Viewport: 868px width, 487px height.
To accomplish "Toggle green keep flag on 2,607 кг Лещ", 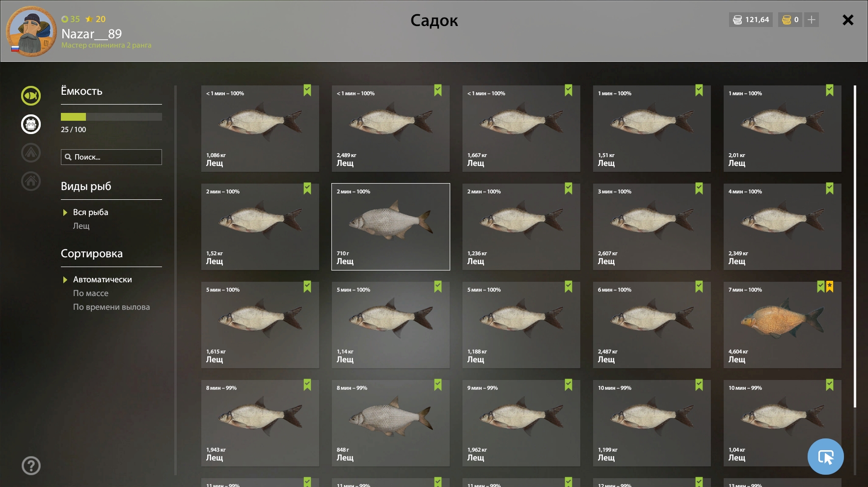I will click(x=699, y=189).
